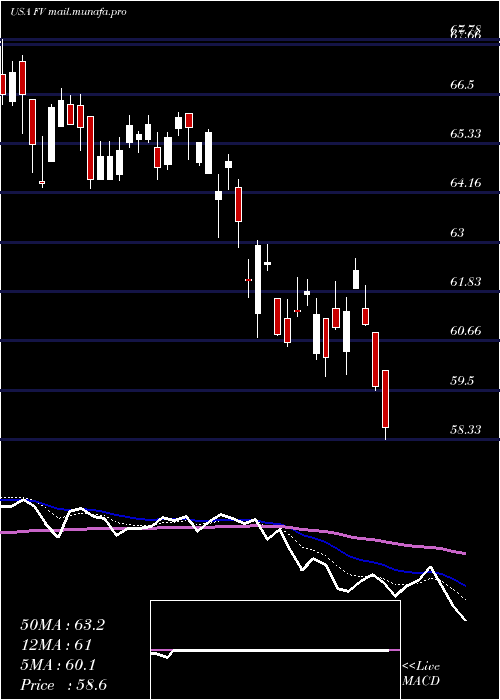This screenshot has width=500, height=700.
Task: Click the '<<Live MACD' label
Action: (x=421, y=674)
